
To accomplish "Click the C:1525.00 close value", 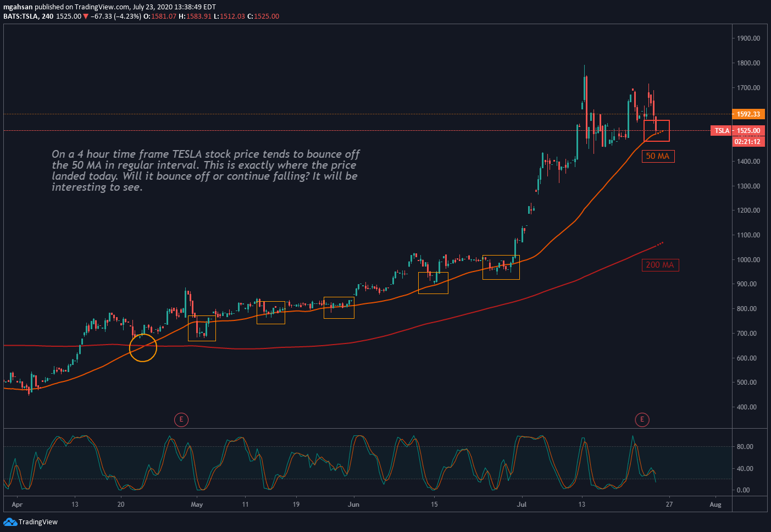I will coord(263,16).
